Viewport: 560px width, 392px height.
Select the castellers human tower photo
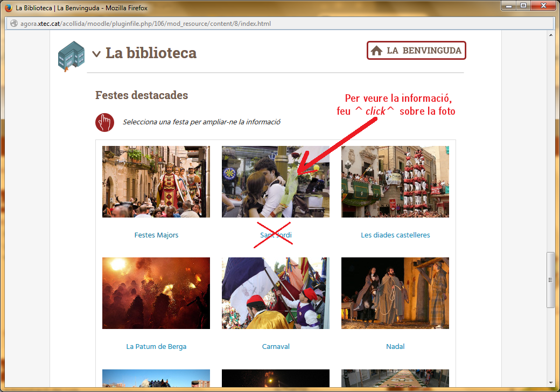coord(395,181)
